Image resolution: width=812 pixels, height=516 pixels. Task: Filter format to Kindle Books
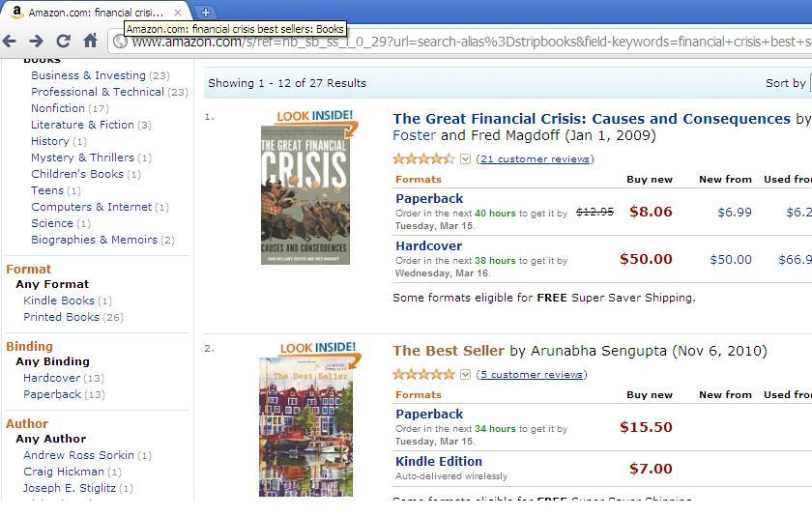tap(59, 301)
